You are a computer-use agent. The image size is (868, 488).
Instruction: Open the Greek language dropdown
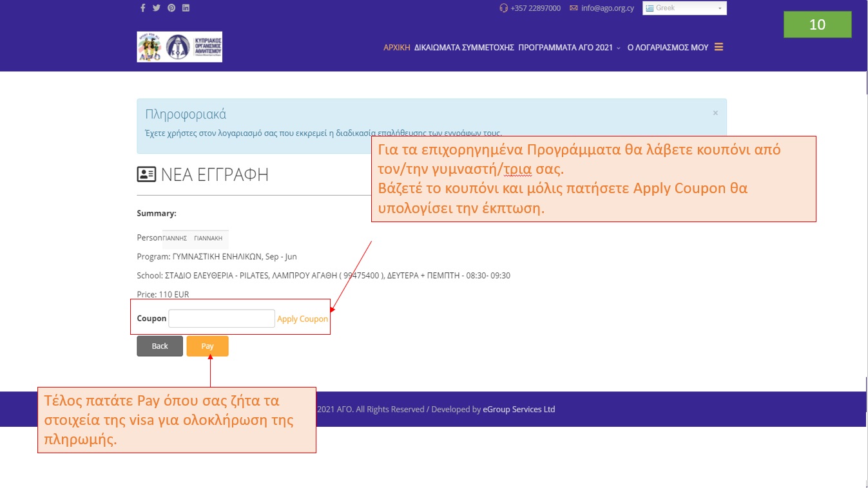pos(684,8)
